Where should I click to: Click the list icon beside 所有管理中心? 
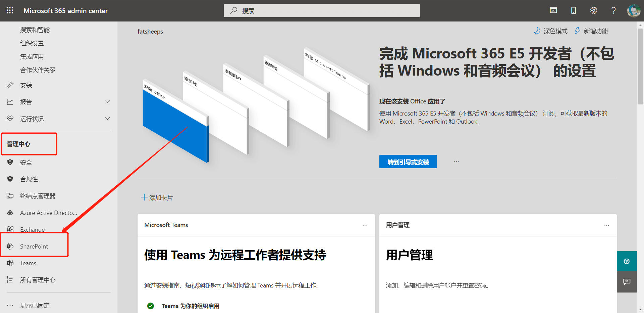(x=10, y=280)
